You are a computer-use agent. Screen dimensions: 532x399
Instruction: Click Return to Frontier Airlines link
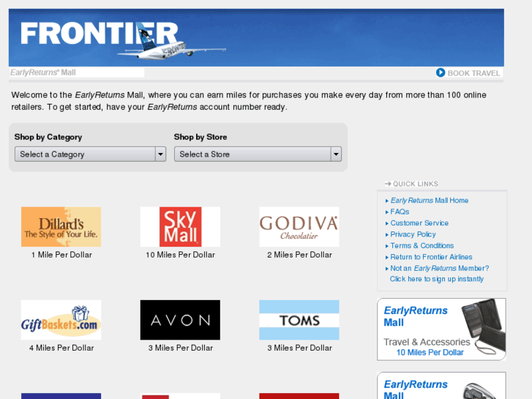(431, 257)
